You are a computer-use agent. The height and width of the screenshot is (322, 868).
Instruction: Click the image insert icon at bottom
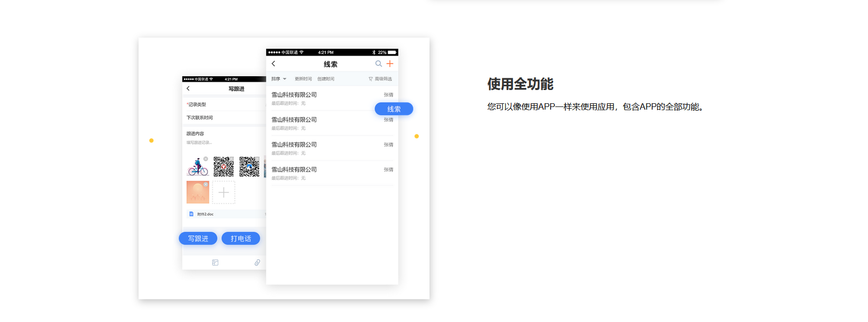(x=215, y=263)
